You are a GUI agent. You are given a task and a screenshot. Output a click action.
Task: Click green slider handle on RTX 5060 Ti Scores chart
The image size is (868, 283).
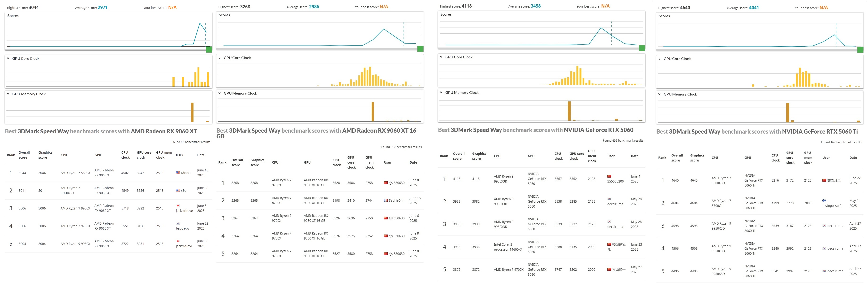[860, 50]
